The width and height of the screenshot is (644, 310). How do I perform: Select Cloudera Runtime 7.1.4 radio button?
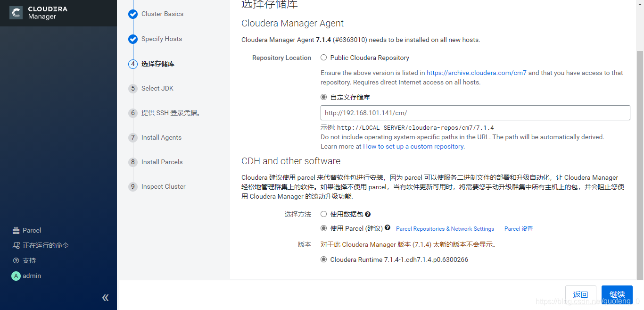click(323, 259)
